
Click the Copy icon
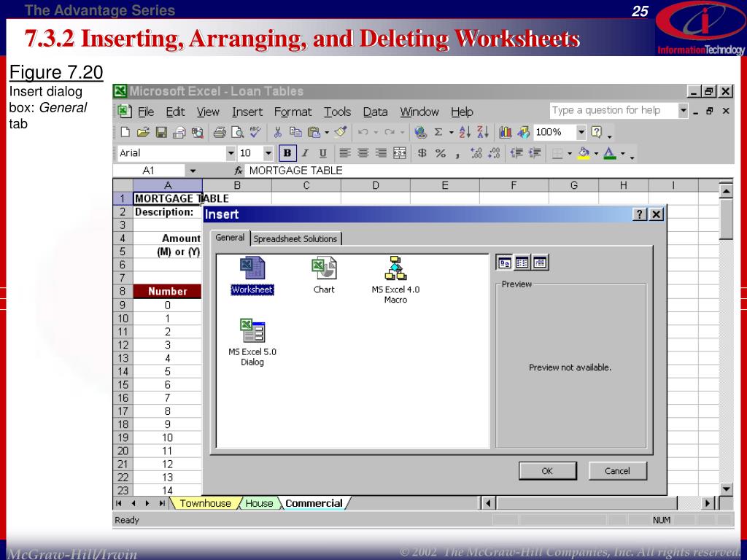click(296, 133)
